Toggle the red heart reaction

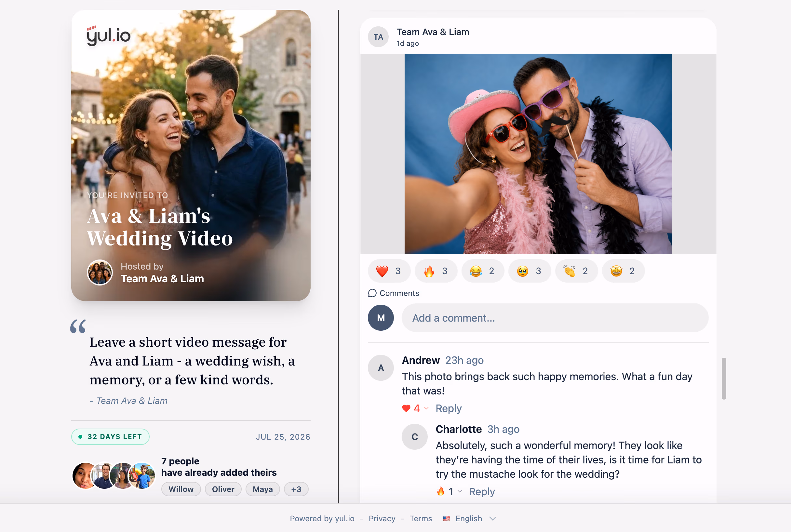click(x=389, y=271)
